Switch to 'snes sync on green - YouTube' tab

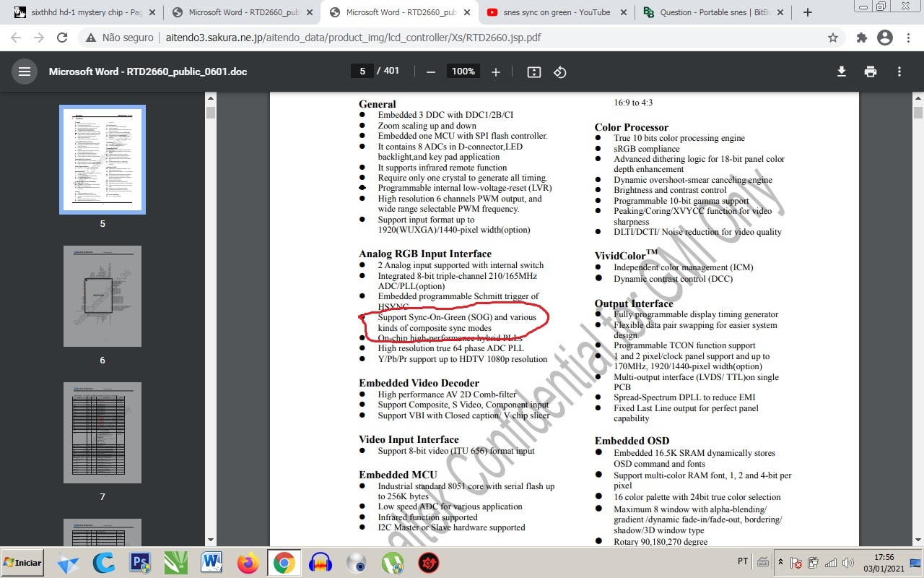point(556,12)
